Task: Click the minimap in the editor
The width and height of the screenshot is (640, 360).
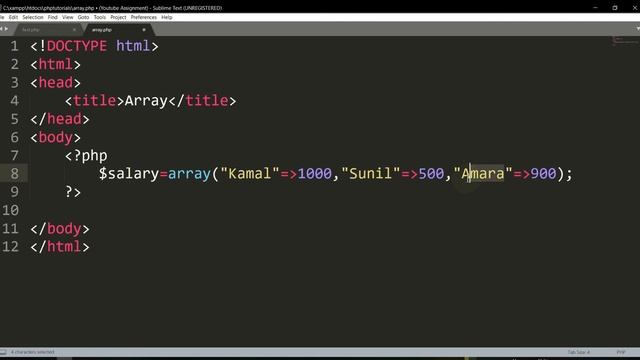Action: tap(625, 41)
